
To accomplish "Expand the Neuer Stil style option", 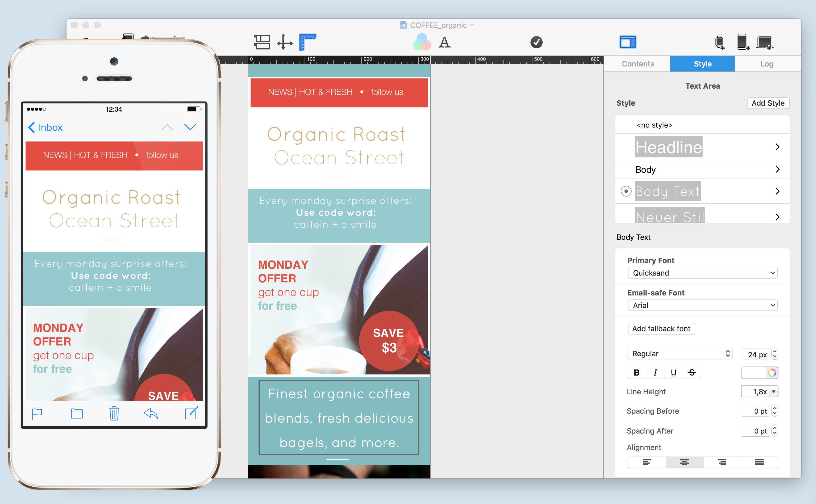I will (779, 216).
